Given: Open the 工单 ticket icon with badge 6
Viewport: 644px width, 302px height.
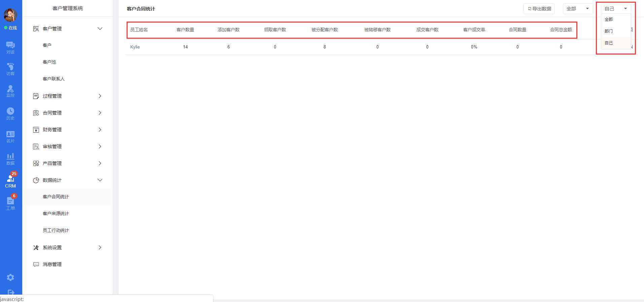Looking at the screenshot, I should [x=10, y=203].
